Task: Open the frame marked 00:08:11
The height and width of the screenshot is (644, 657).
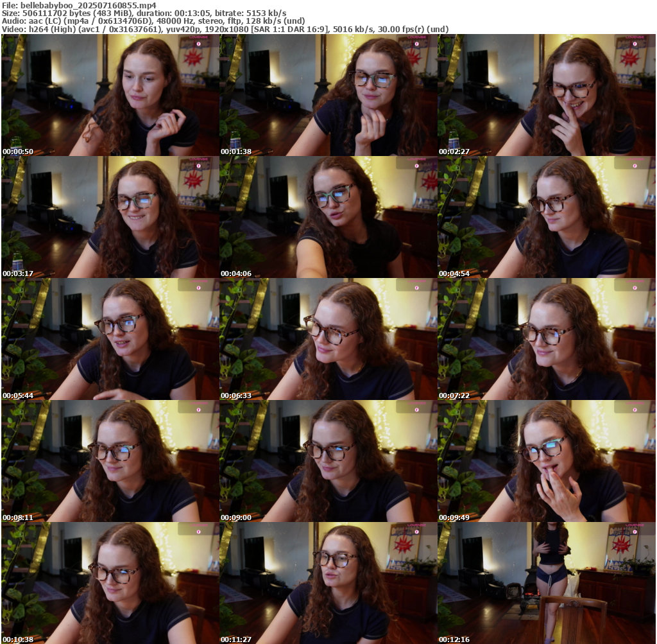Action: (110, 461)
